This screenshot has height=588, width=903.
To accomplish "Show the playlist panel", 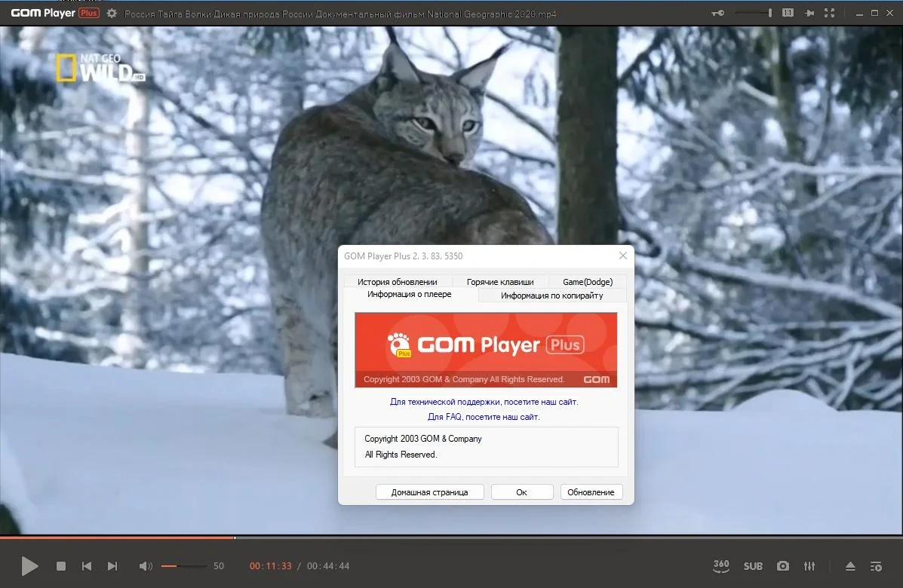I will [x=876, y=566].
